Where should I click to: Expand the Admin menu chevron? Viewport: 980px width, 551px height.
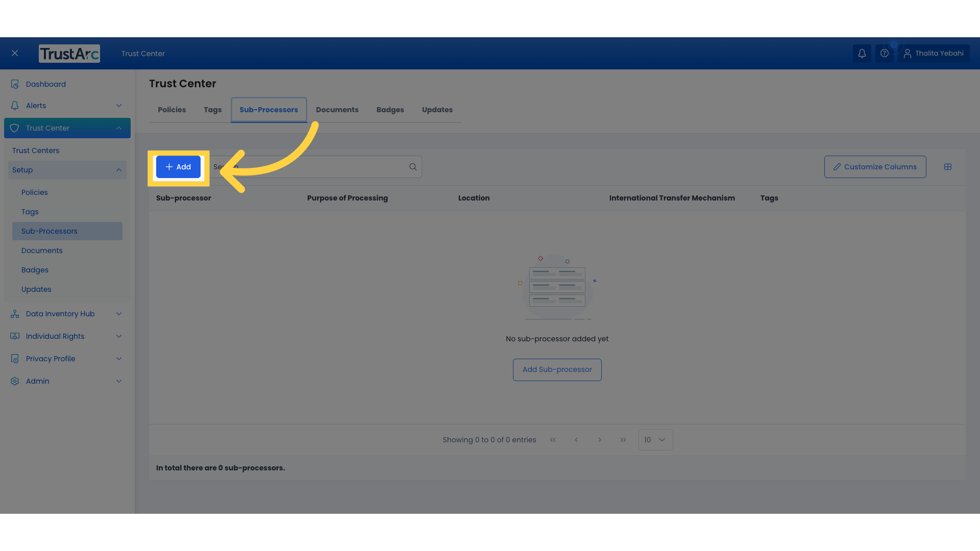(119, 381)
